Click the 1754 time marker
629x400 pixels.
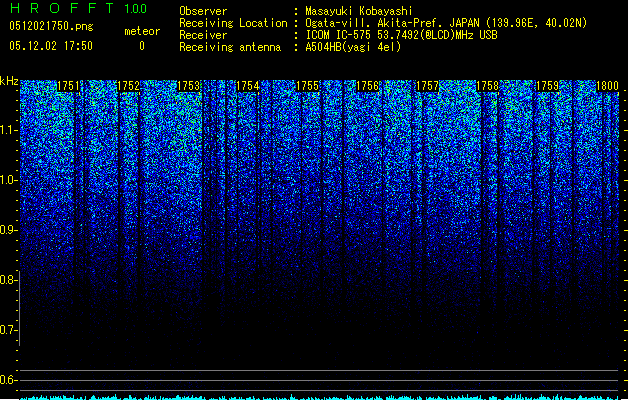[248, 86]
